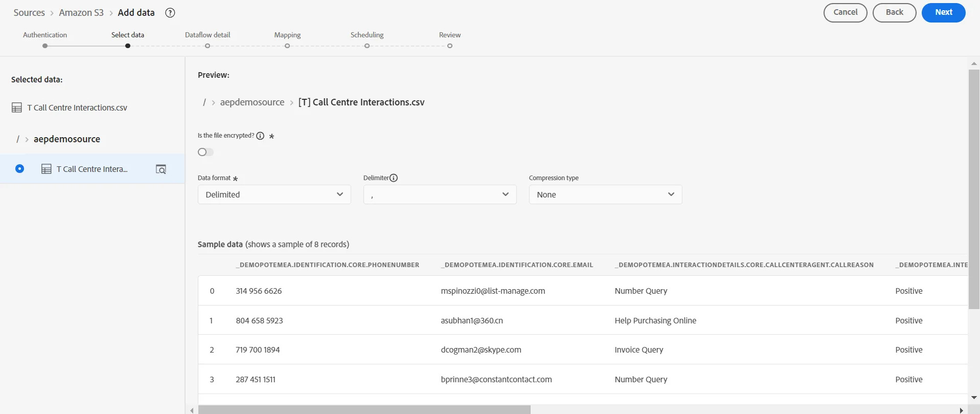Click the Next button
The image size is (980, 414).
[943, 12]
